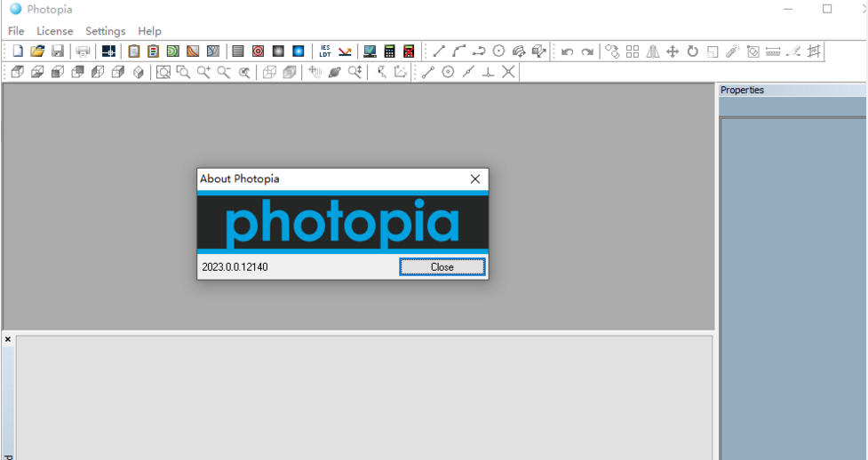Image resolution: width=868 pixels, height=460 pixels.
Task: Select the polyline with return arrow tool
Action: pyautogui.click(x=479, y=52)
